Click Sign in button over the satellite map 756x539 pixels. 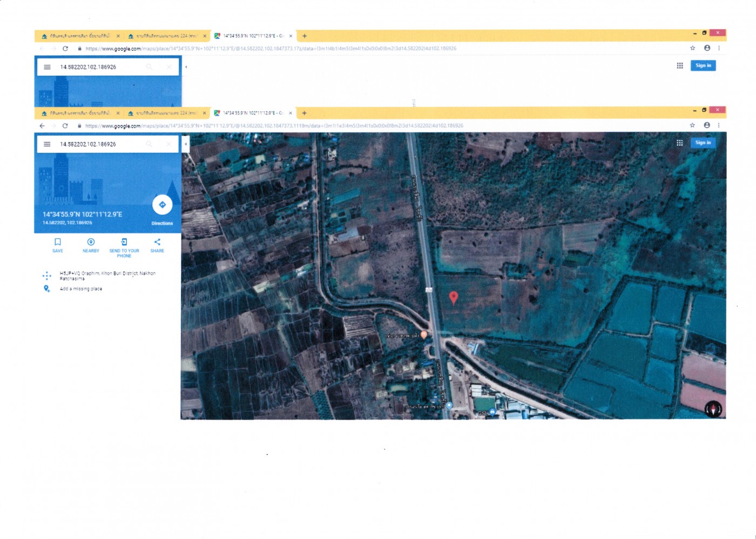[x=703, y=143]
